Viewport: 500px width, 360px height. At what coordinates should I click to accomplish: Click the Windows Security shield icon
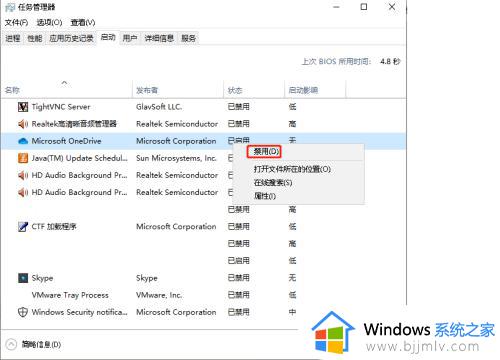click(23, 312)
